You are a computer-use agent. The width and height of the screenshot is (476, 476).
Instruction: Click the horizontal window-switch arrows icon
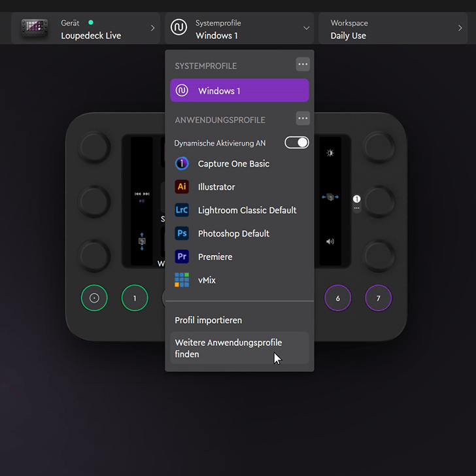[330, 197]
